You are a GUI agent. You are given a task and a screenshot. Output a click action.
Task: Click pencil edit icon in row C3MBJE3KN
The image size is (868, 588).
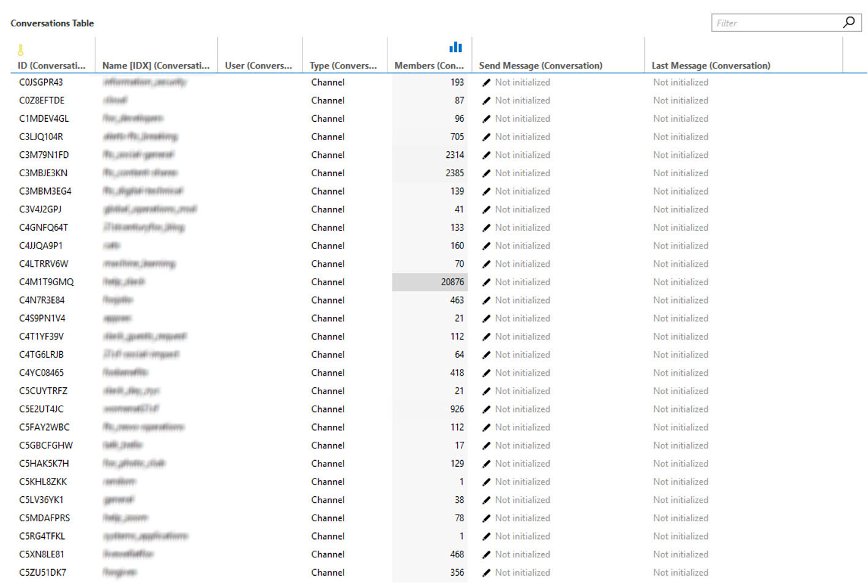point(486,173)
